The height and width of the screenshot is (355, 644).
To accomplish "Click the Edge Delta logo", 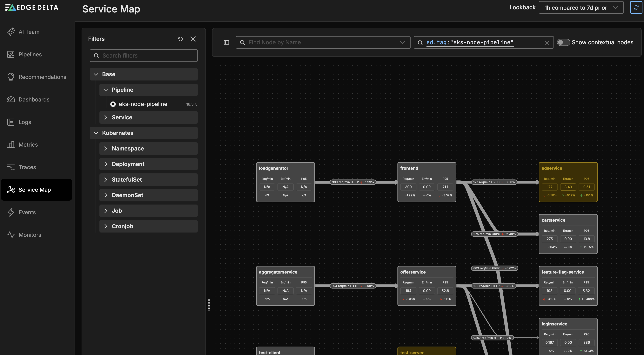I will tap(32, 8).
